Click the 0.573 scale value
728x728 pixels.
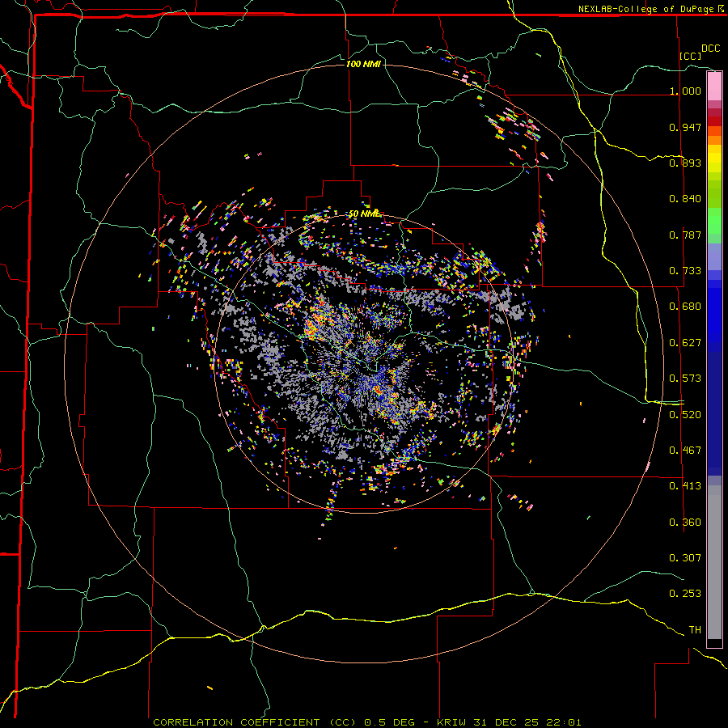[685, 379]
